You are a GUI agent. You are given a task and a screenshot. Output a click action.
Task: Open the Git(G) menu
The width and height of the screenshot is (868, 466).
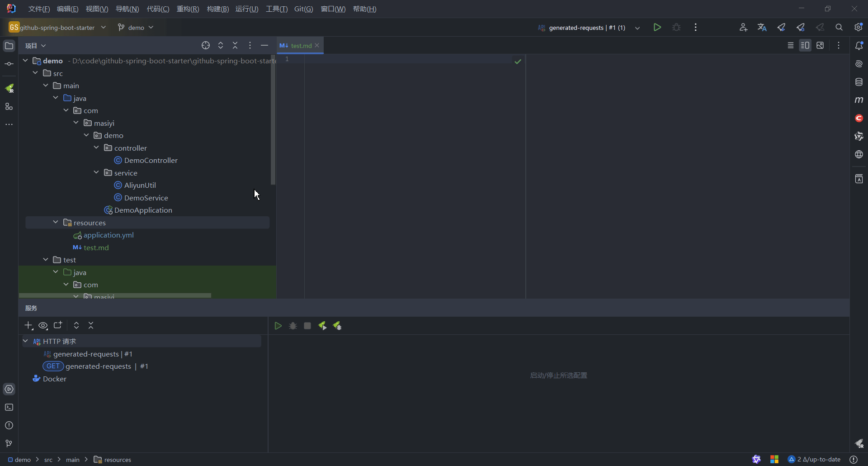(303, 9)
